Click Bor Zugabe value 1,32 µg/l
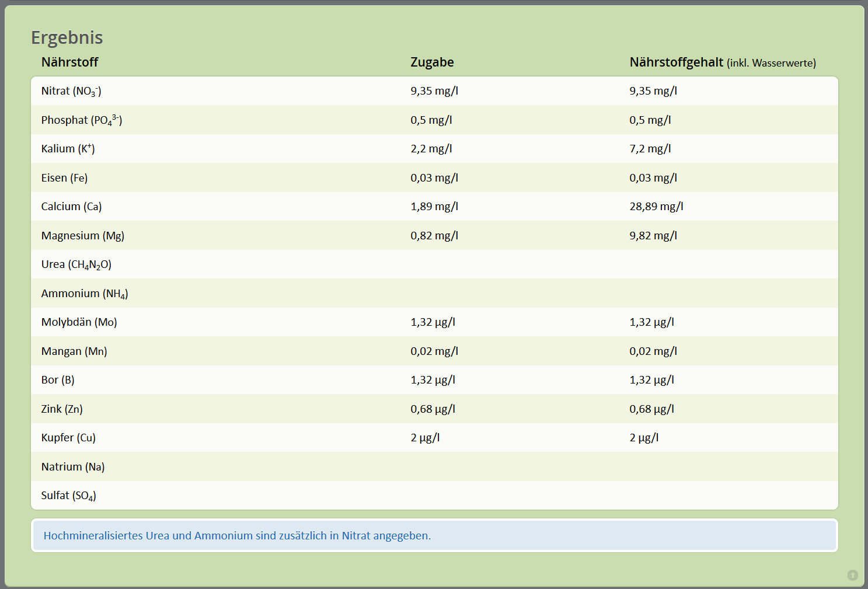868x589 pixels. 433,379
